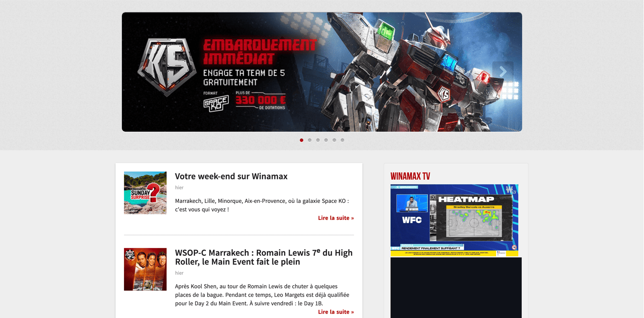This screenshot has width=644, height=318.
Task: Open the Winamax TV heading
Action: coord(410,176)
